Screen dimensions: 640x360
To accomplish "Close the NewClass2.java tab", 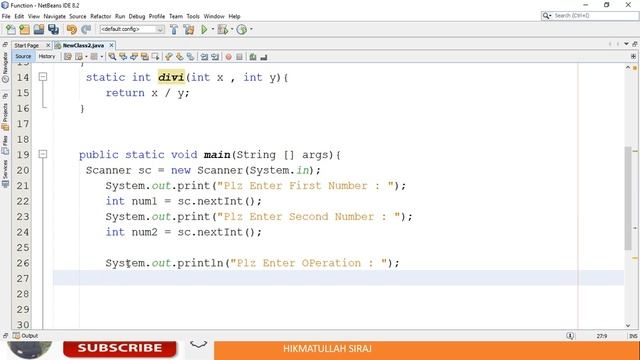I will click(111, 45).
